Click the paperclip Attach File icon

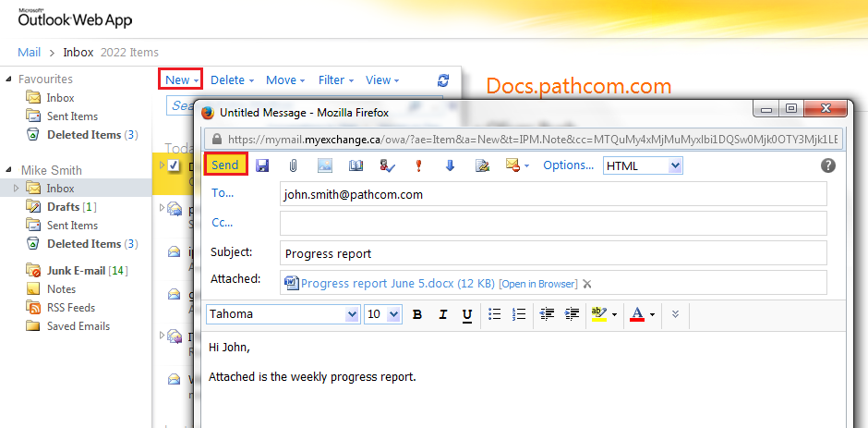(x=293, y=165)
